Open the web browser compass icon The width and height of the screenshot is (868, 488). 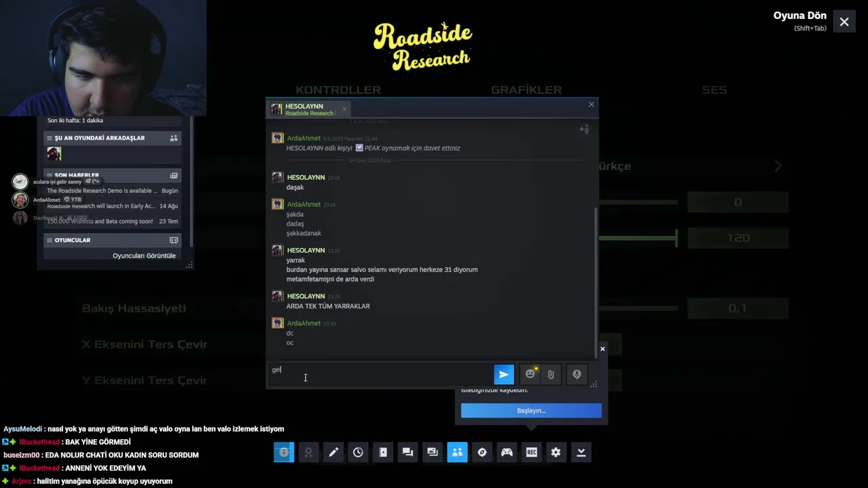coord(482,452)
